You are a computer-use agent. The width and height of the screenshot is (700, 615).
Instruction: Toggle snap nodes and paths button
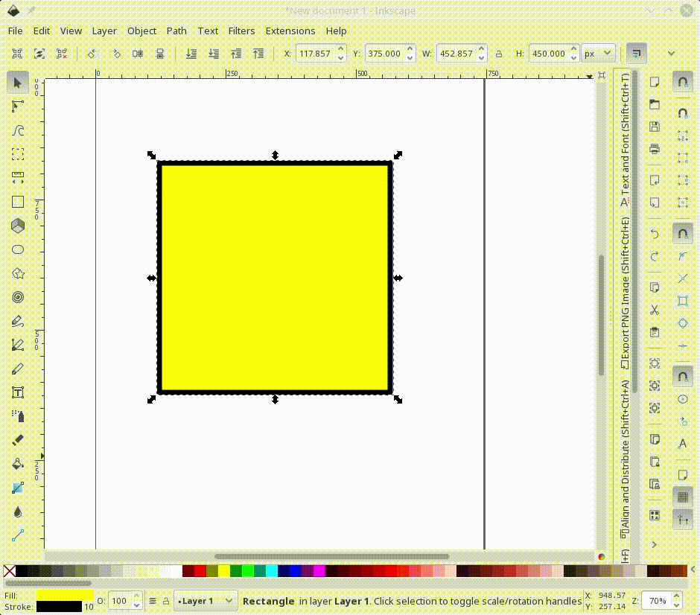pyautogui.click(x=683, y=233)
